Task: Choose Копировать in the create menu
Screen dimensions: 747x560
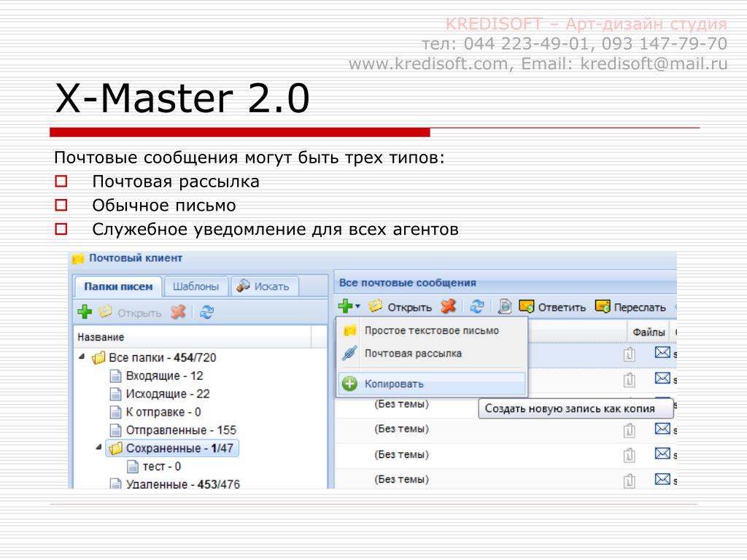Action: [x=433, y=384]
